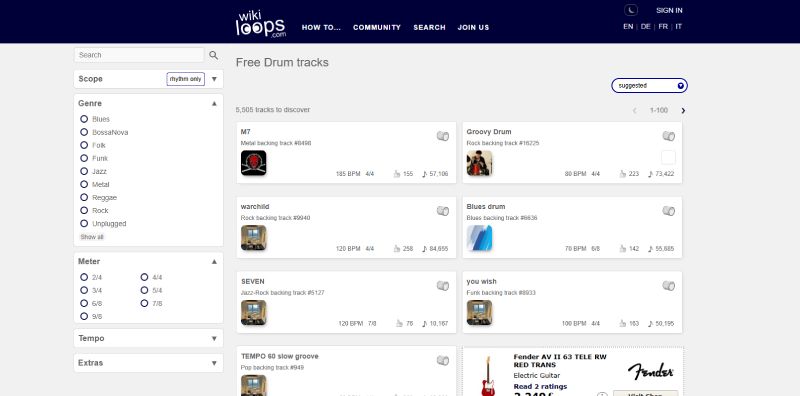
Task: Open the suggested sort dropdown
Action: [649, 86]
